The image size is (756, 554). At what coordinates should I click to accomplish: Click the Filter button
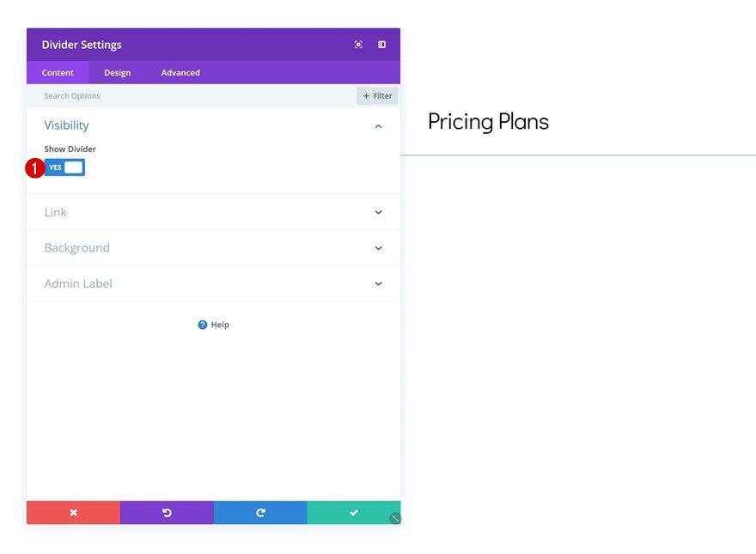[x=376, y=95]
